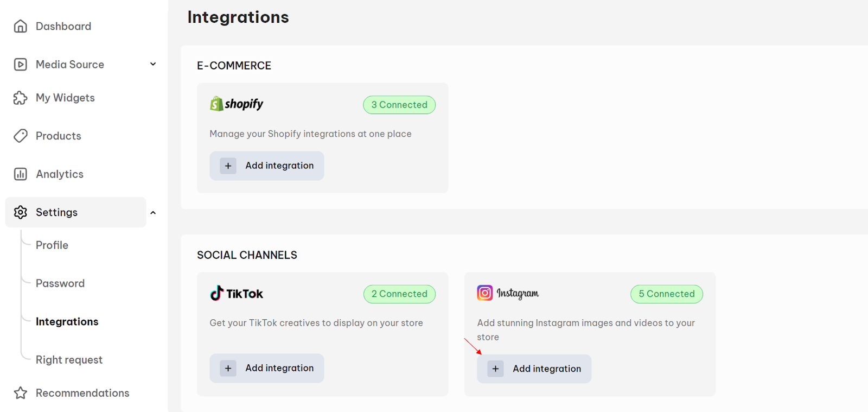Click the 'Manage your Shopify integrations' description

click(311, 134)
